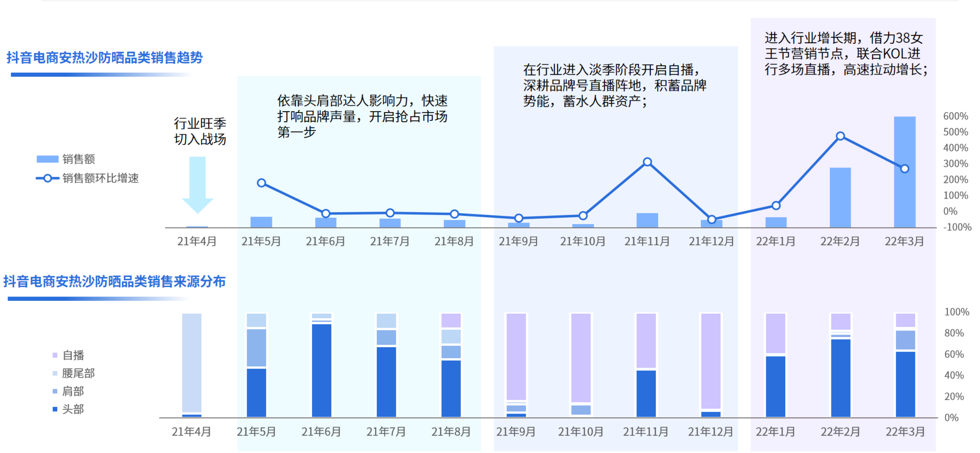
Task: Click the 21年10月 label on upper chart
Action: pos(583,241)
